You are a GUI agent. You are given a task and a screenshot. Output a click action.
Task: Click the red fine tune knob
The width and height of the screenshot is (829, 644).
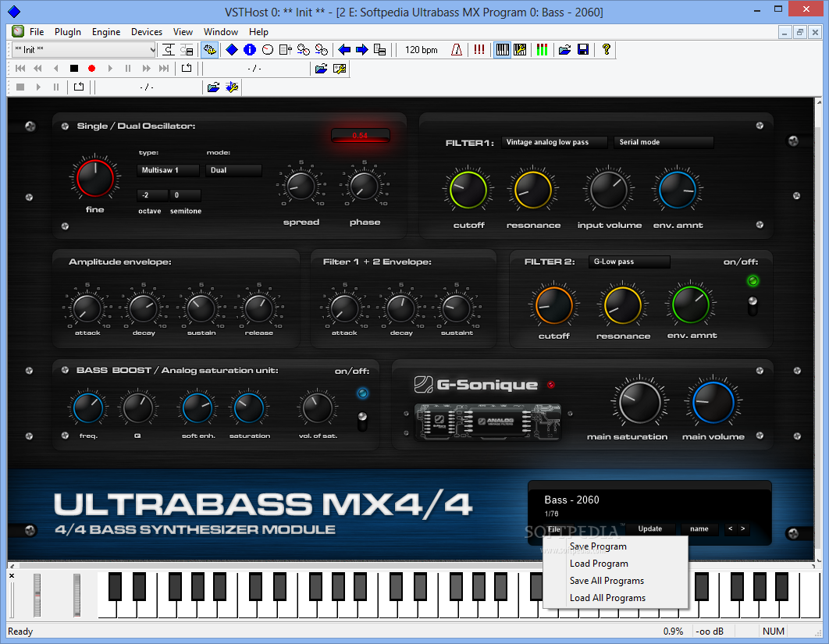(95, 178)
